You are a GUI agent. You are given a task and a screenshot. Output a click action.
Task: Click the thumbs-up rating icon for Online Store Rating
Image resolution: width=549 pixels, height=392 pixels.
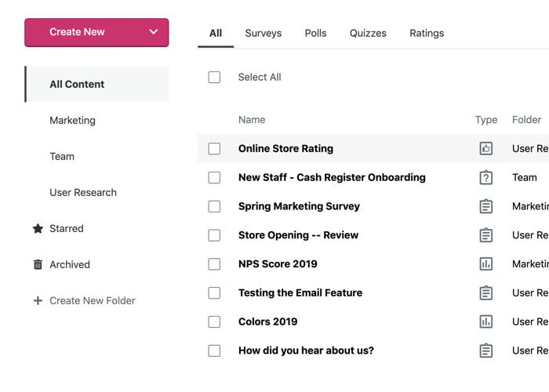486,148
